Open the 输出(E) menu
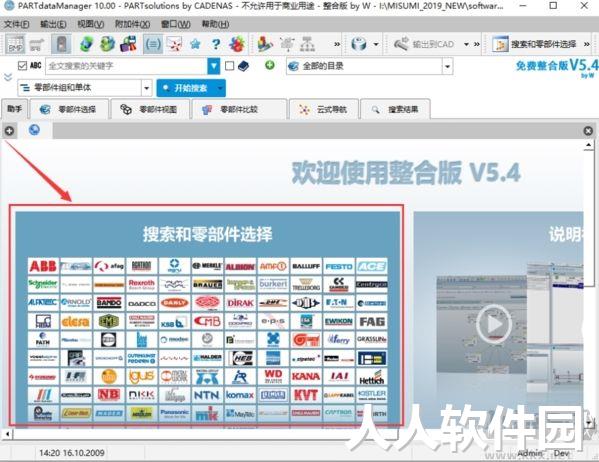599x462 pixels. click(x=53, y=24)
